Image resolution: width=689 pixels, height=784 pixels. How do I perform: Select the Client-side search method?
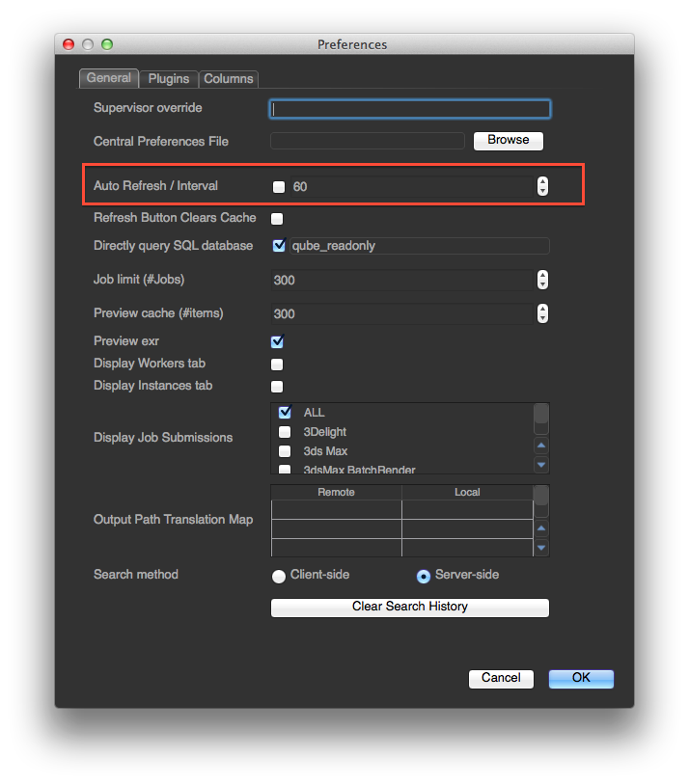279,577
